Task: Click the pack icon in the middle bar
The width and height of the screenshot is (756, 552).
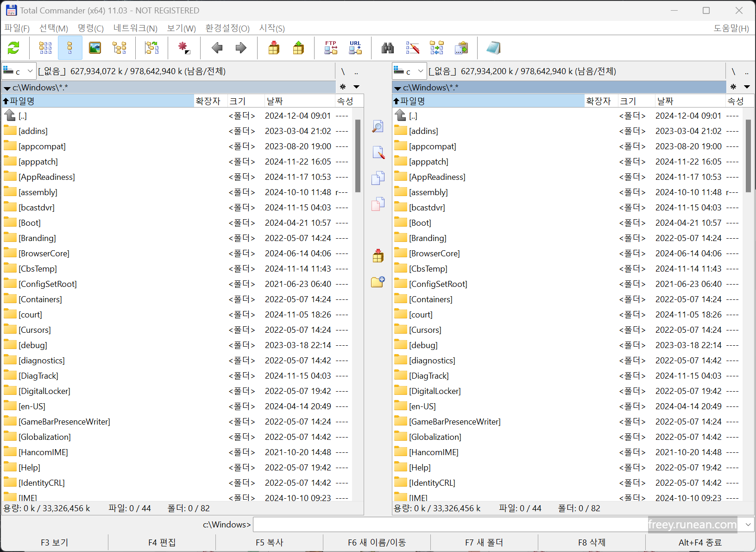Action: coord(378,255)
